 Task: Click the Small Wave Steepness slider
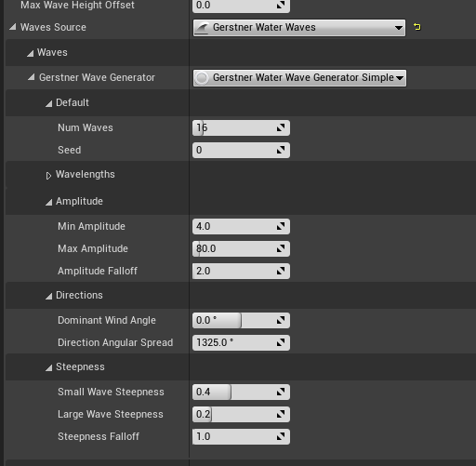click(x=241, y=392)
